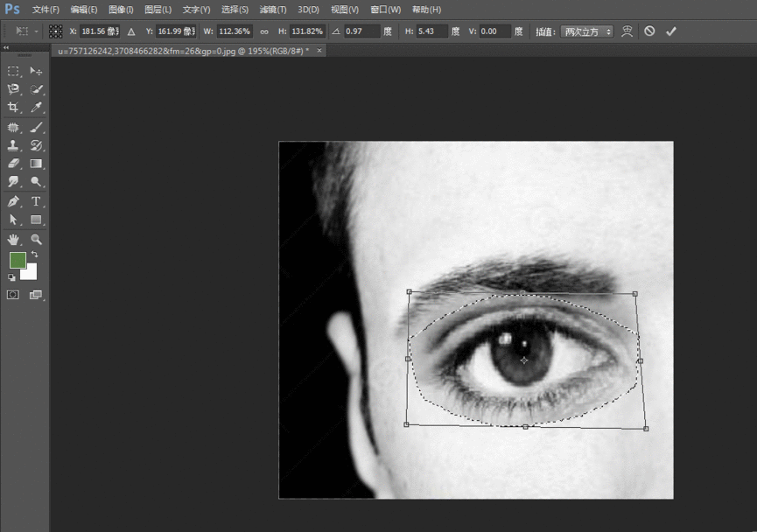Open the 图层(L) menu

(158, 10)
